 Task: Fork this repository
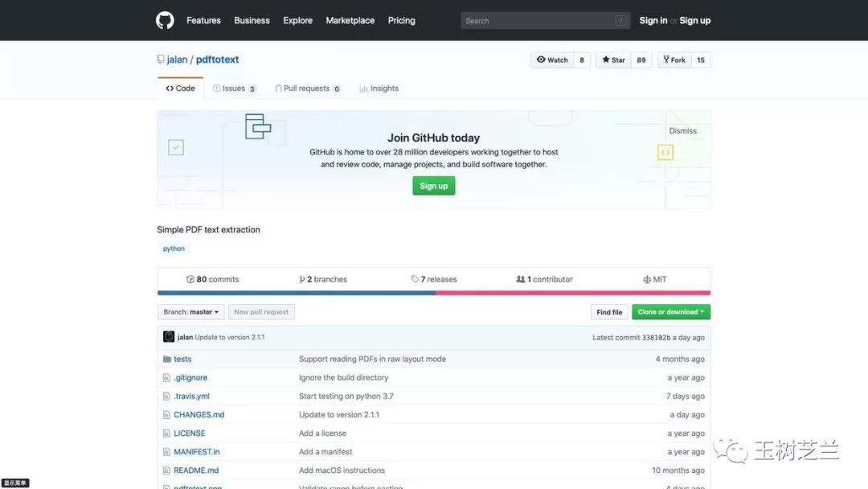[x=674, y=60]
